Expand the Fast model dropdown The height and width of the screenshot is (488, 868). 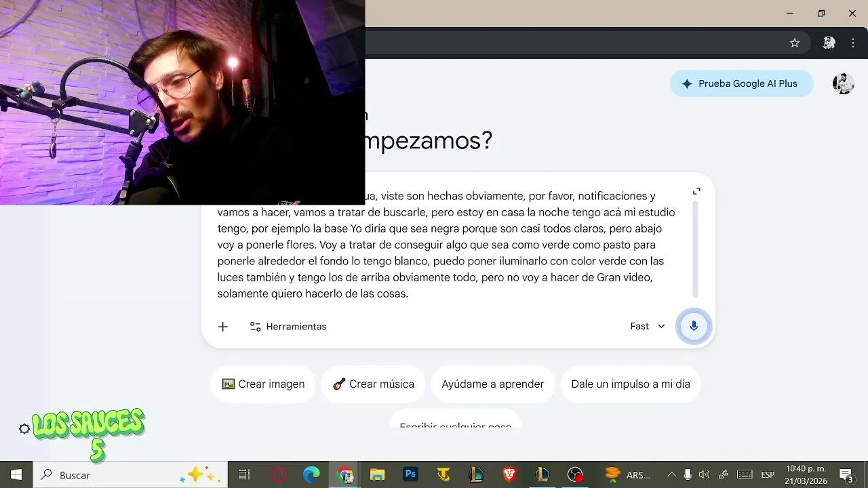point(647,326)
